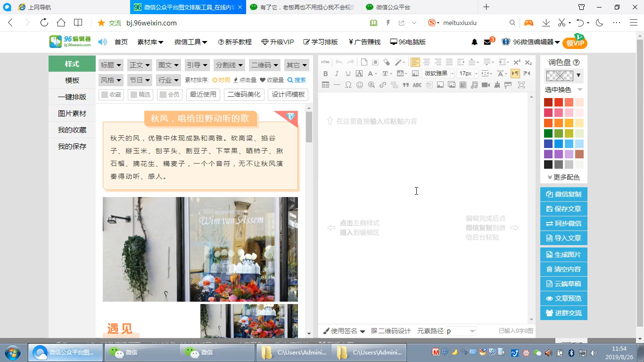This screenshot has height=362, width=644.
Task: Expand the 使用签名 signature dropdown
Action: point(346,331)
